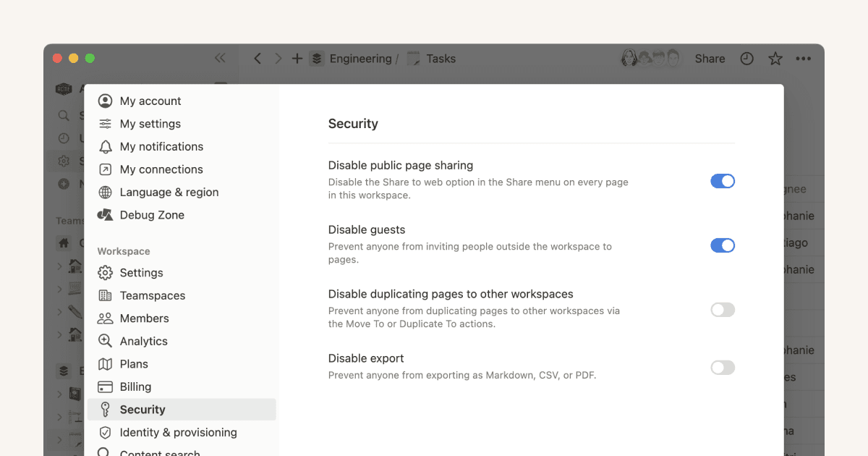Collapse the sidebar using the double-chevron icon
This screenshot has width=868, height=456.
221,59
